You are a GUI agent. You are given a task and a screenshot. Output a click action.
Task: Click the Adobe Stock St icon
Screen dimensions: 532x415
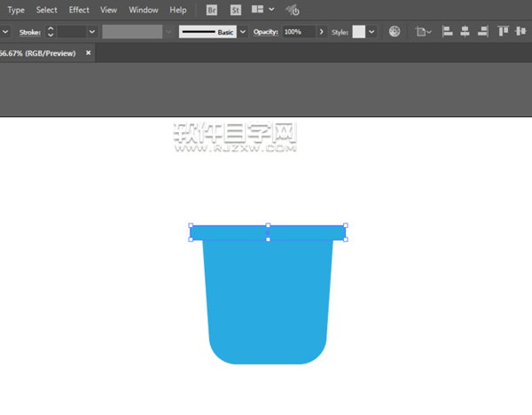click(235, 10)
